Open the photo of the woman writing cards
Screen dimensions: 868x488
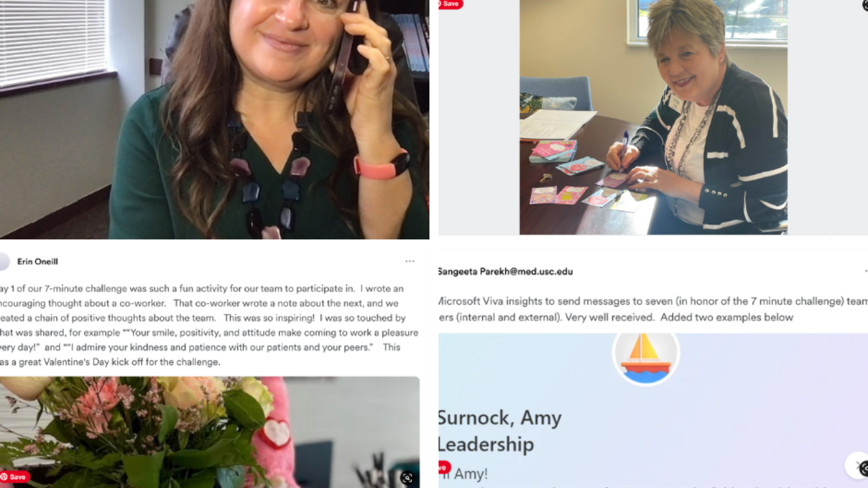tap(653, 117)
